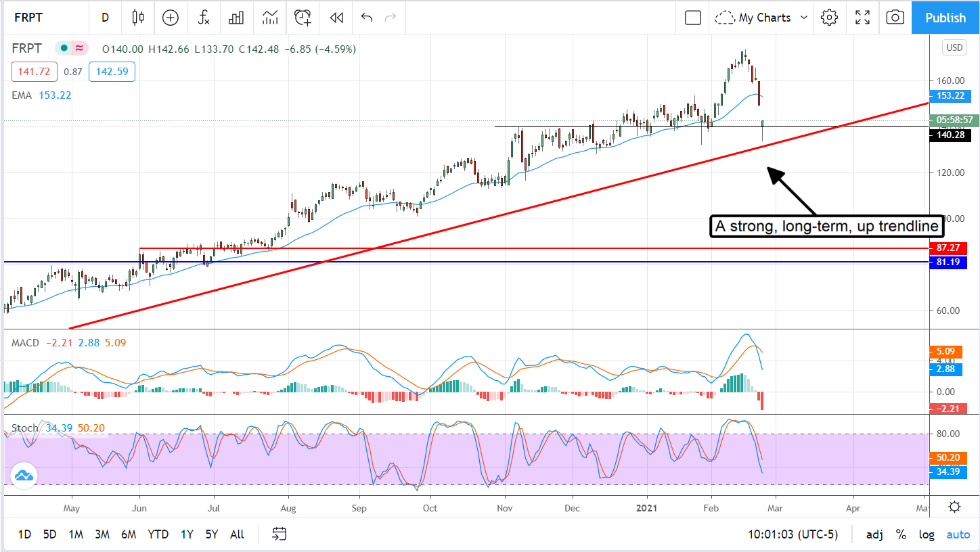Click the Compare or add symbol icon

[171, 18]
